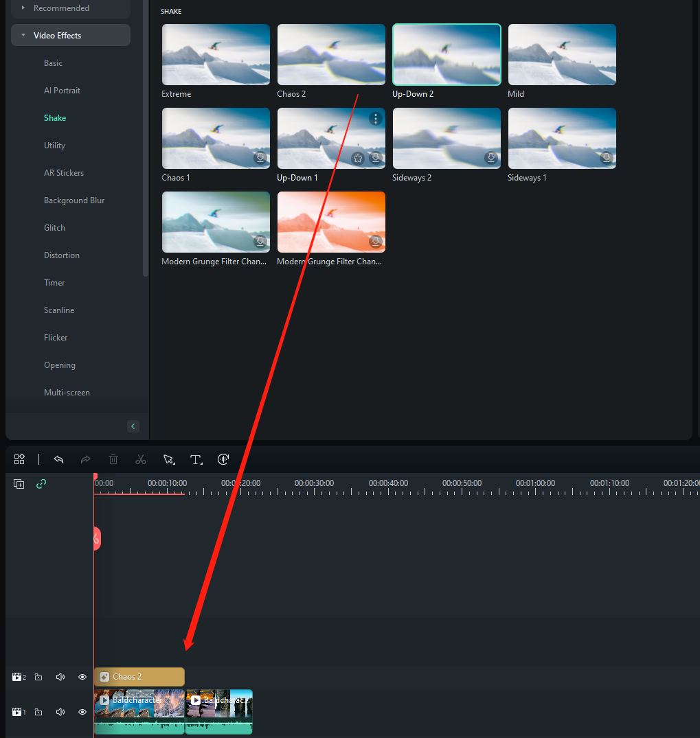Open the audio beat detection icon
The image size is (700, 738).
[x=223, y=459]
